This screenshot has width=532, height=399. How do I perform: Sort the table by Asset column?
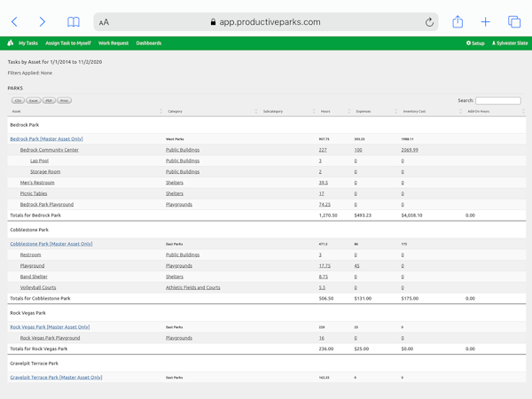click(17, 112)
